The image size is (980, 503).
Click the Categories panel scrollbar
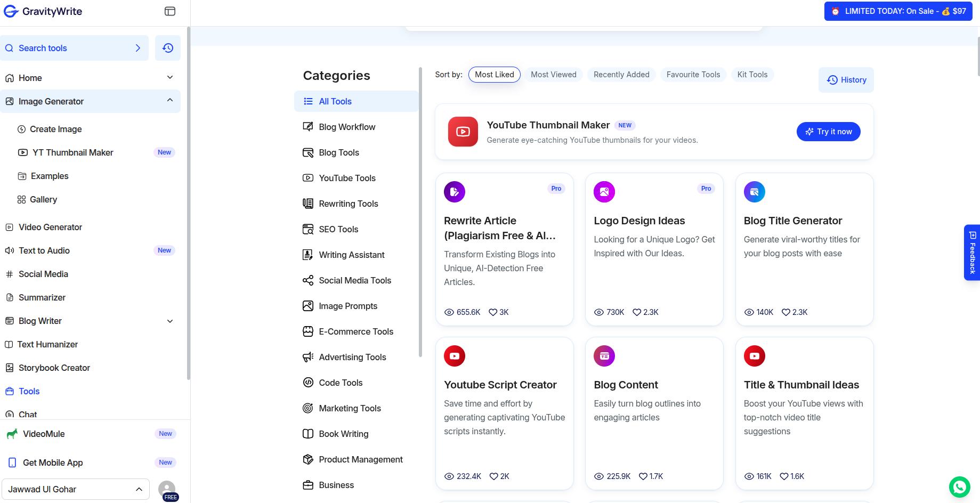420,212
